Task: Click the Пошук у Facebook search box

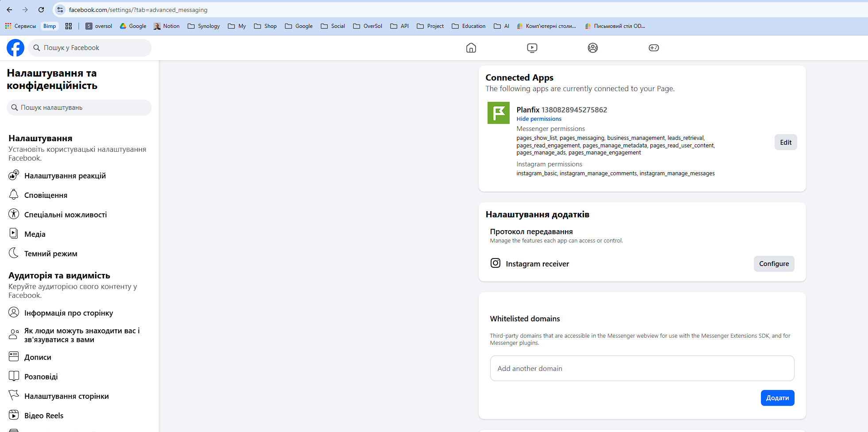Action: (90, 48)
